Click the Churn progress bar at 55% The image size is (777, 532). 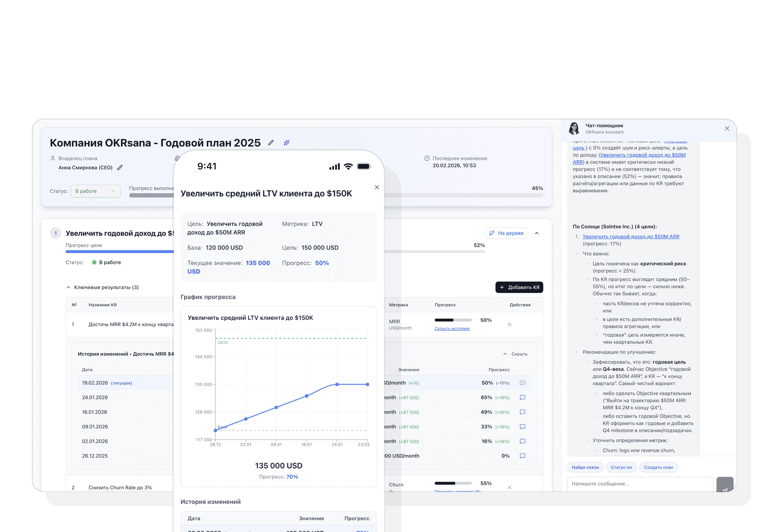click(x=453, y=483)
